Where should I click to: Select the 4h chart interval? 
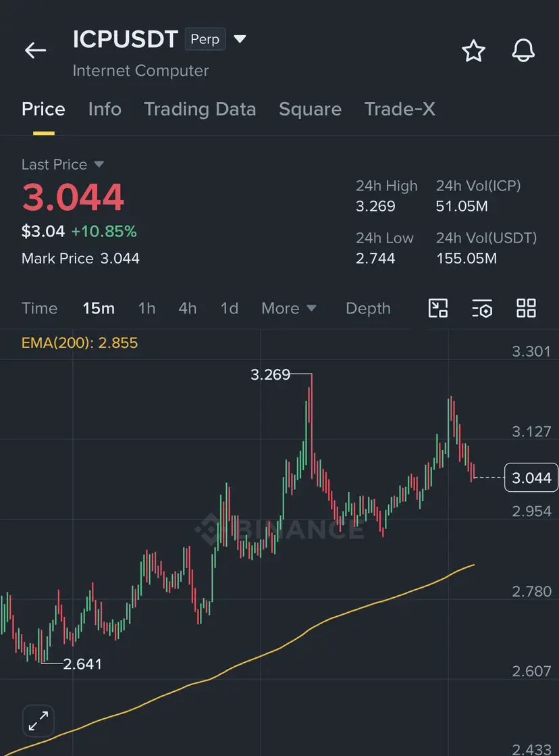point(188,309)
